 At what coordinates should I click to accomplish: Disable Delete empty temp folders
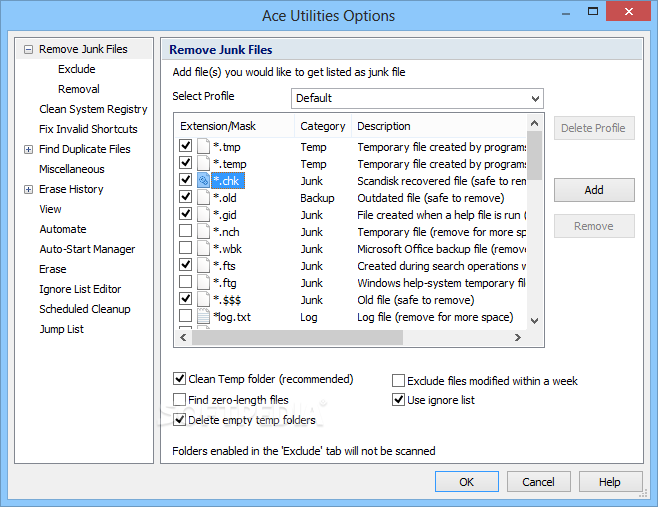[x=180, y=419]
